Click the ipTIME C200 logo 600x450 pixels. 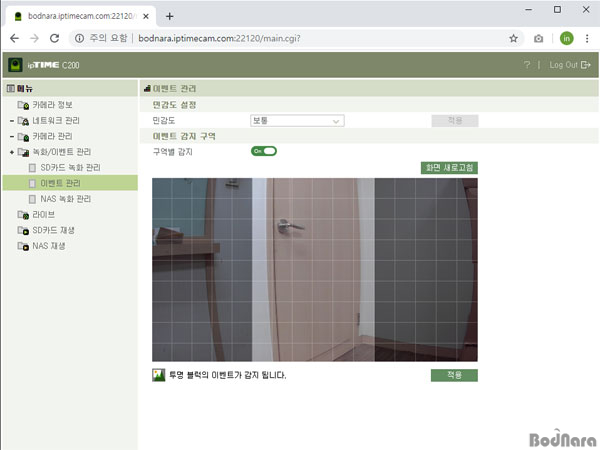pos(44,65)
